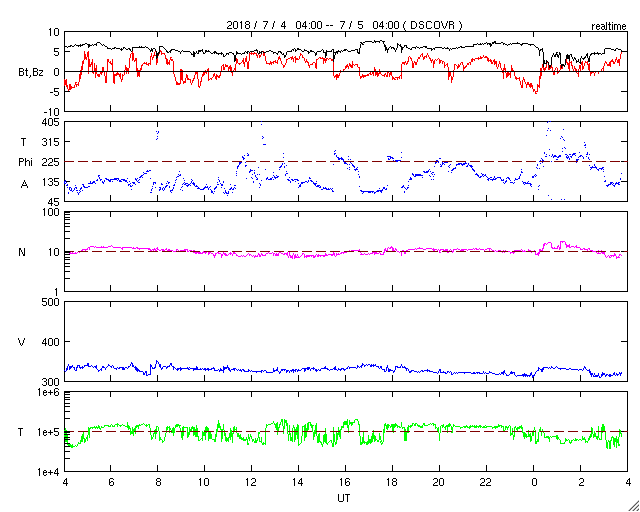Click the '300' tick label on velocity panel
Image resolution: width=640 pixels, height=512 pixels.
click(51, 381)
